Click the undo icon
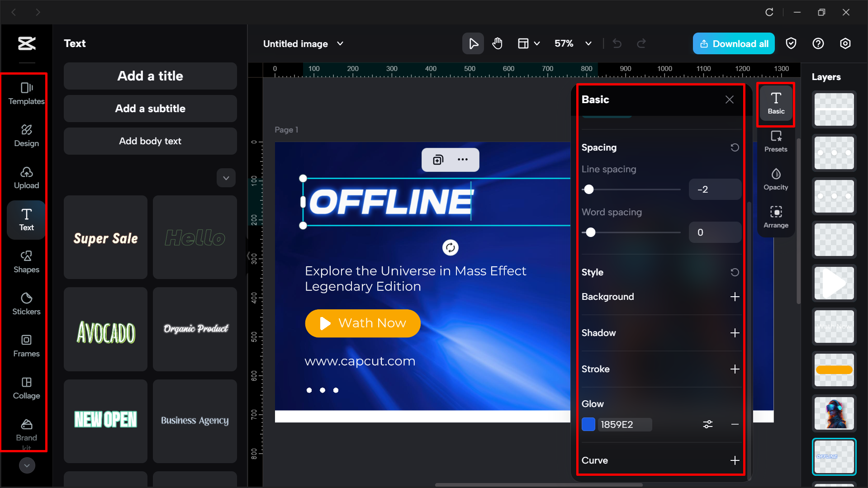Image resolution: width=868 pixels, height=488 pixels. [617, 43]
